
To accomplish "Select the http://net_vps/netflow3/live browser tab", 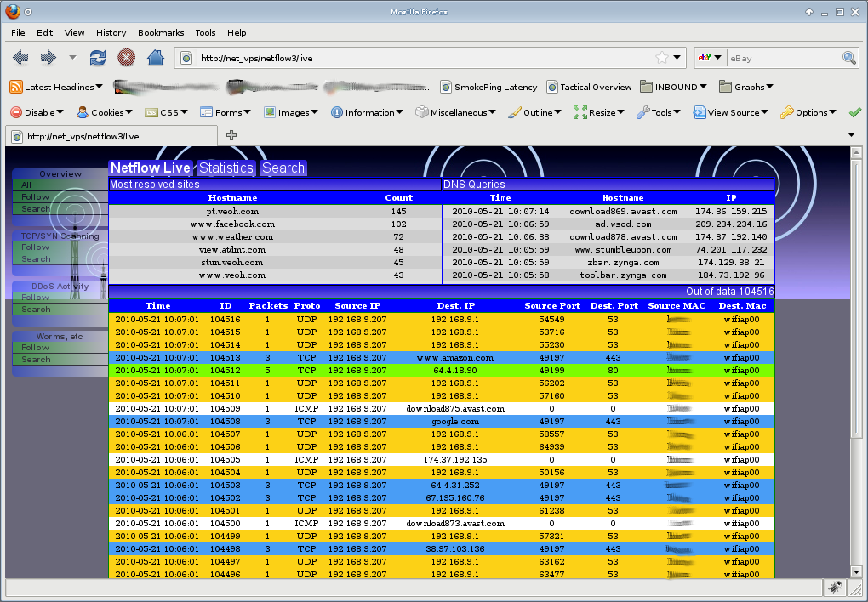I will click(x=111, y=136).
